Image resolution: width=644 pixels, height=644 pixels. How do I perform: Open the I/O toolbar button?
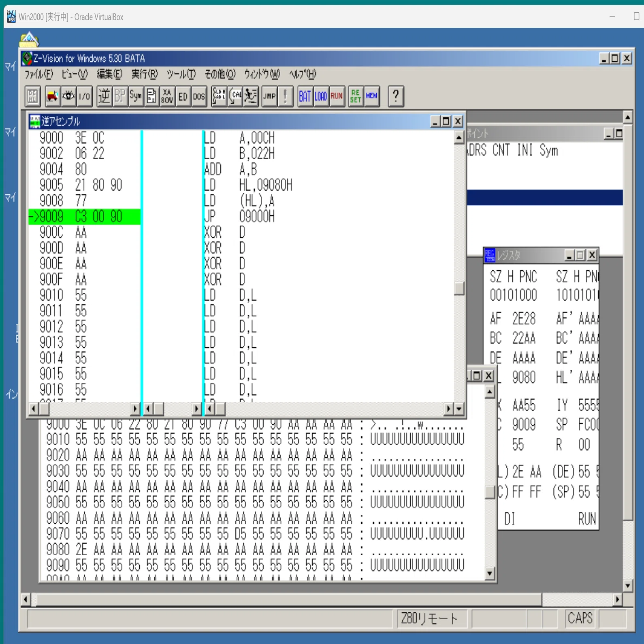(85, 96)
